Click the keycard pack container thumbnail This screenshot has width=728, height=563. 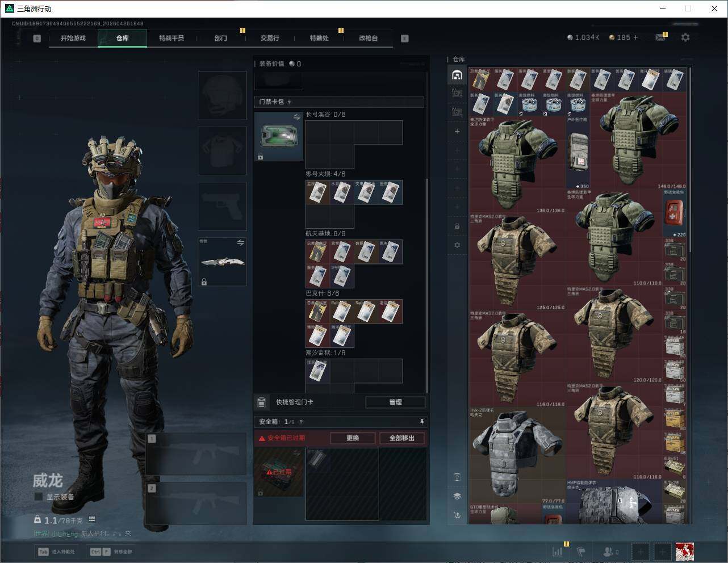[x=278, y=136]
